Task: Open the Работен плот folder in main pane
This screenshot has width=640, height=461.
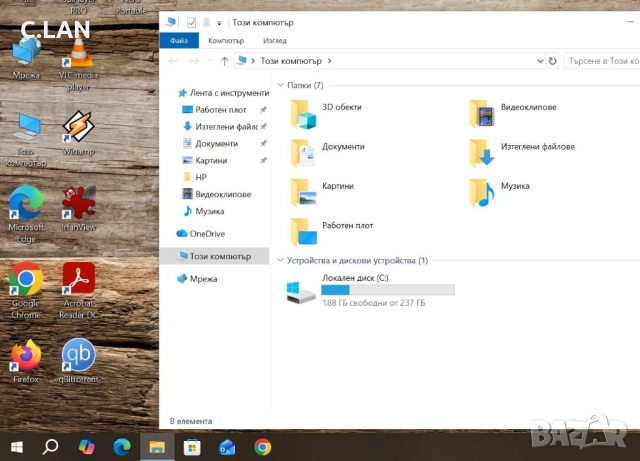Action: (332, 232)
